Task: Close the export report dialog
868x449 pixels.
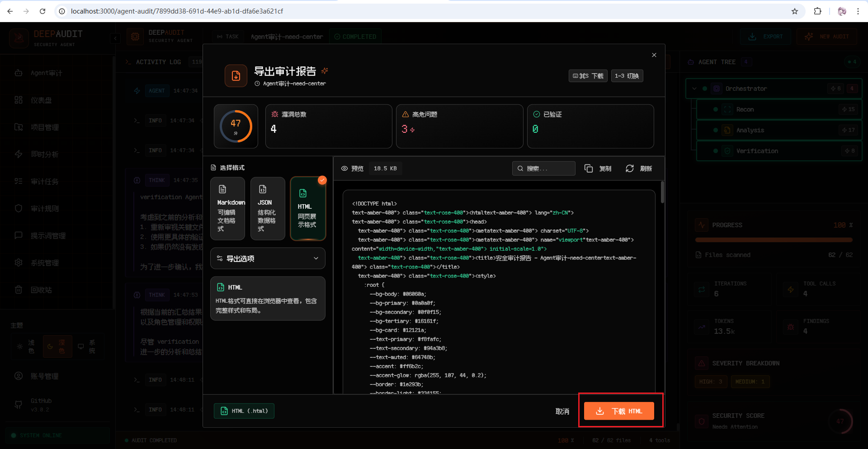Action: click(654, 55)
